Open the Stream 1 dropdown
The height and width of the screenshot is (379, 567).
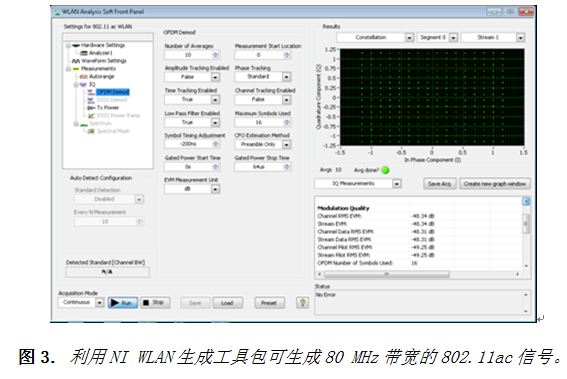(520, 38)
